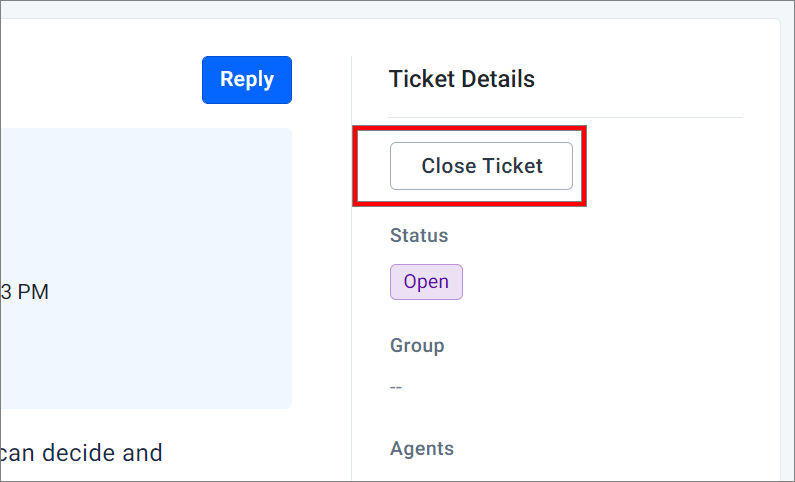Click the white space left of Reply
This screenshot has width=795, height=482.
(100, 80)
